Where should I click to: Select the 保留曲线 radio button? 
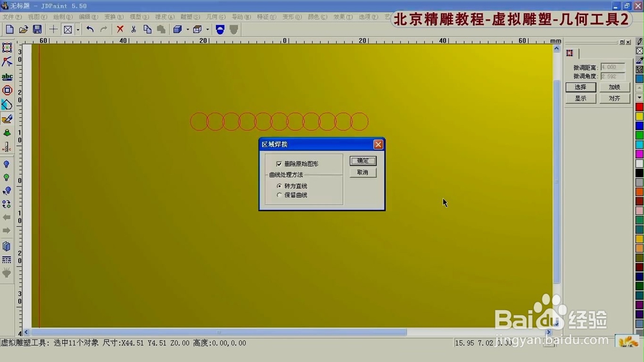pos(279,195)
